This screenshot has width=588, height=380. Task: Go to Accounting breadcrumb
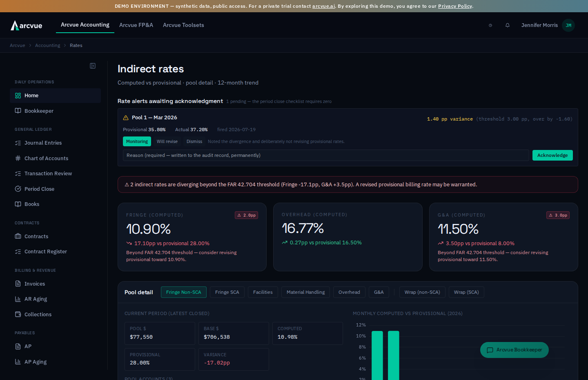pos(47,45)
